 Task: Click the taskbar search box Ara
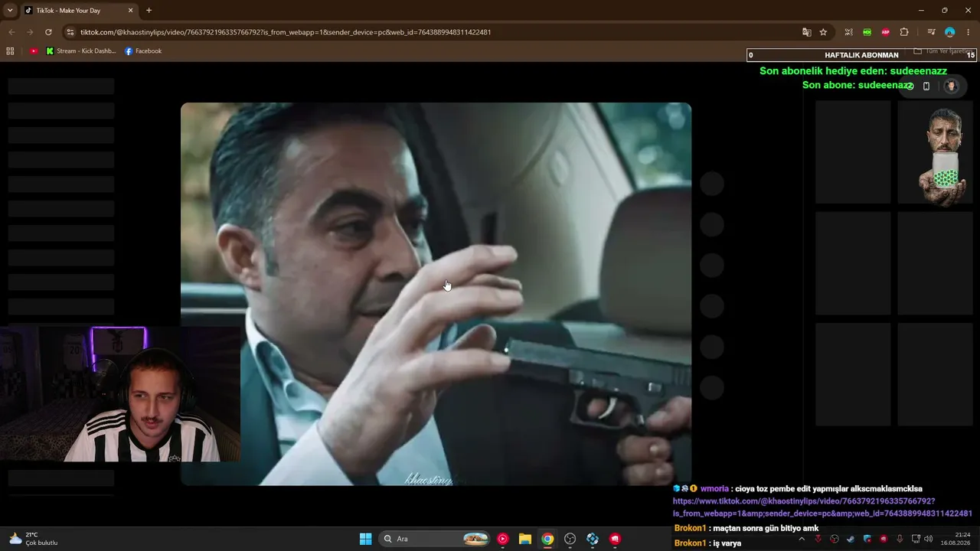[435, 539]
